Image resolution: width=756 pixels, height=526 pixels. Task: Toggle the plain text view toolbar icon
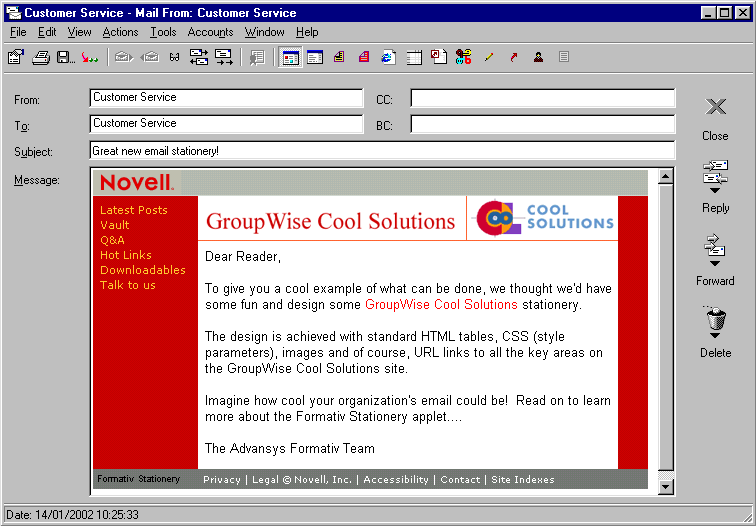(x=315, y=57)
